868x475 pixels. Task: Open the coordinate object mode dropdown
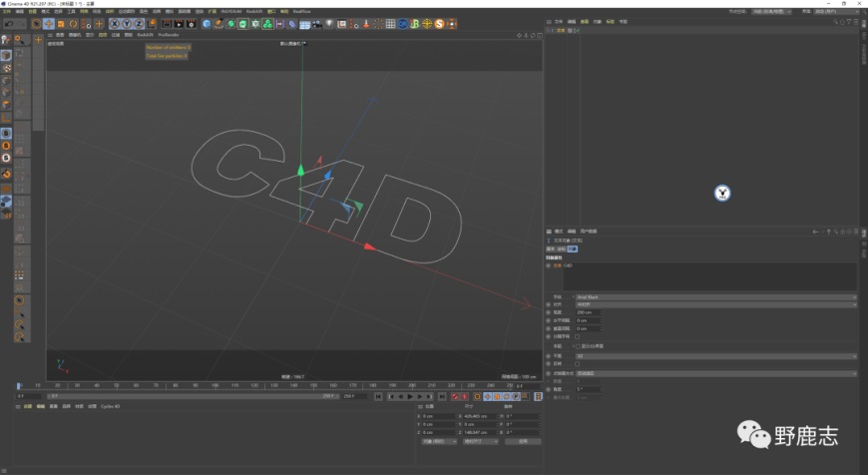[x=440, y=442]
